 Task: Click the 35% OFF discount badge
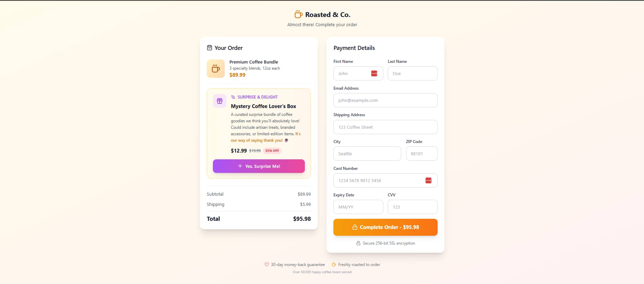tap(272, 151)
